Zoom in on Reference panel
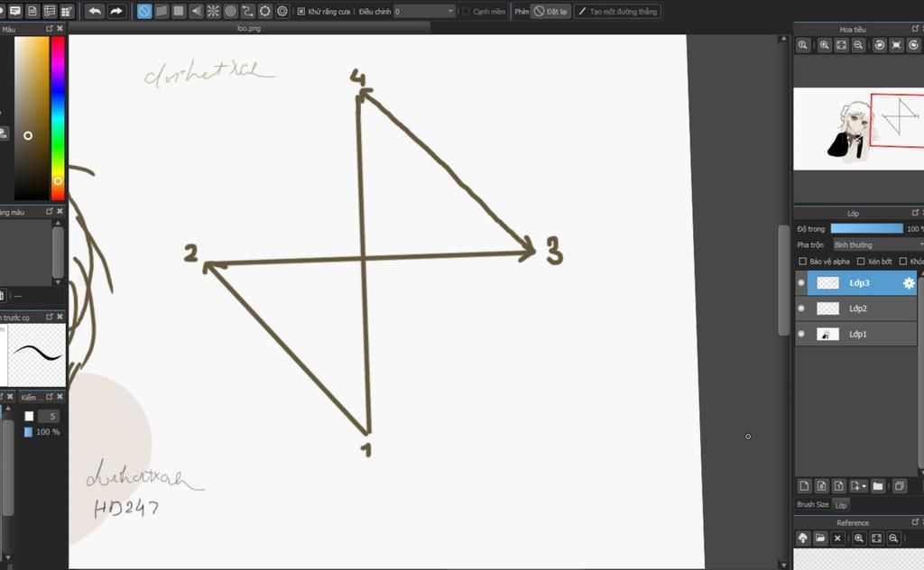The image size is (924, 570). click(859, 538)
